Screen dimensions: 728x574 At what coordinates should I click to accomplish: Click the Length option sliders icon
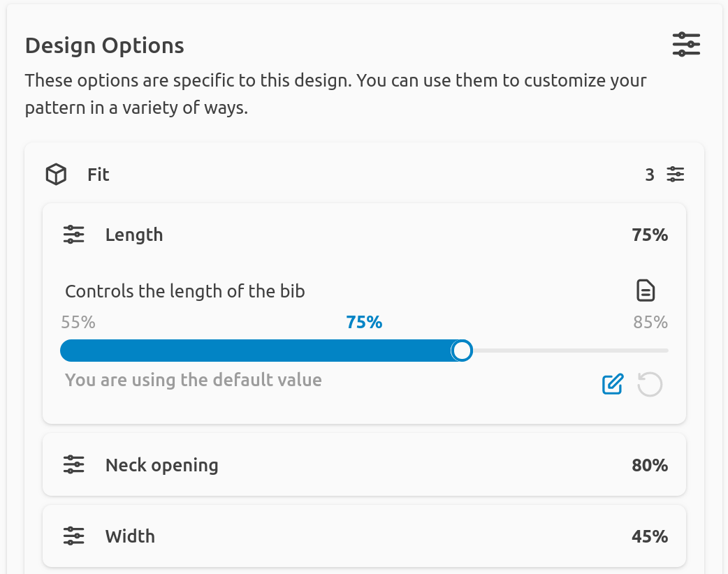(73, 235)
